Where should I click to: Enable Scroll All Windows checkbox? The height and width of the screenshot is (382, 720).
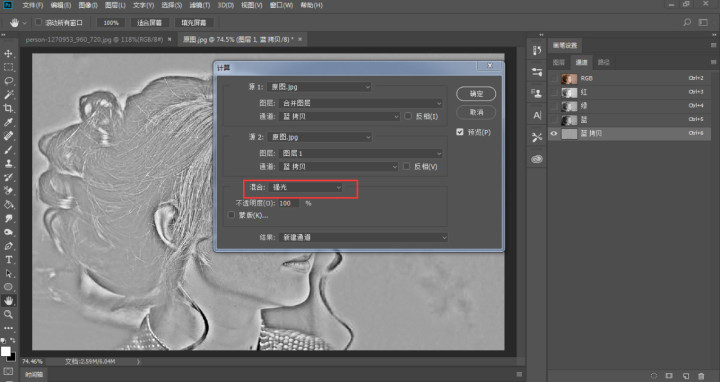point(39,22)
